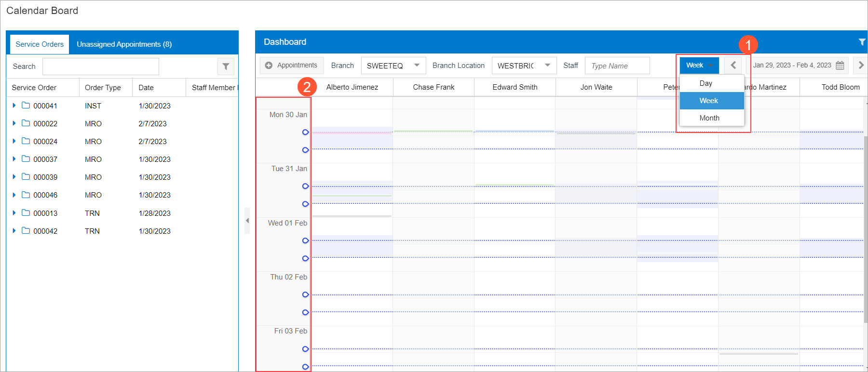
Task: Open the Branch Location WESTBRIC dropdown
Action: pos(547,66)
